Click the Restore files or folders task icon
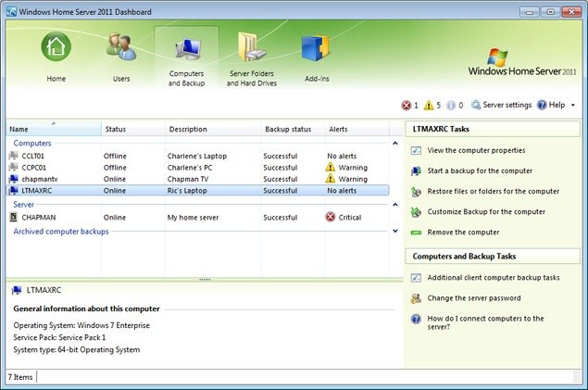Viewport: 588px width, 390px height. coord(416,192)
